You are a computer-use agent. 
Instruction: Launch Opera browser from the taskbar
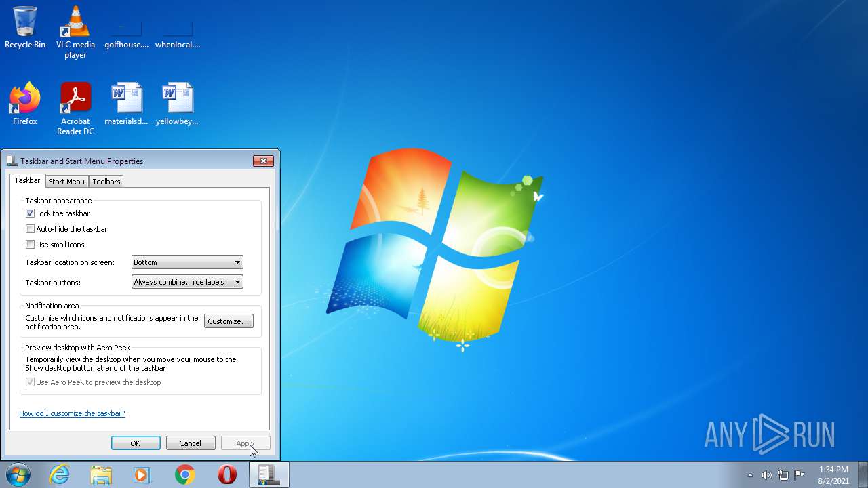tap(226, 474)
